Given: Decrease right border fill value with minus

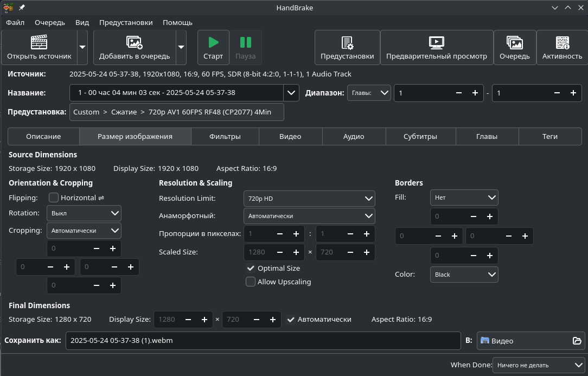Looking at the screenshot, I should [x=508, y=236].
